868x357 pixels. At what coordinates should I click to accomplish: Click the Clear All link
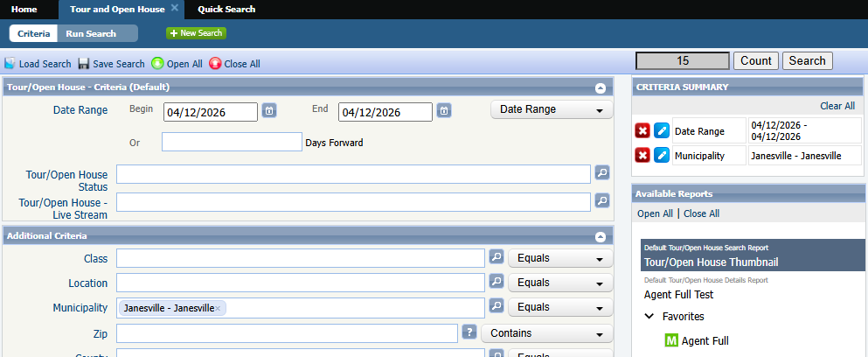tap(837, 106)
